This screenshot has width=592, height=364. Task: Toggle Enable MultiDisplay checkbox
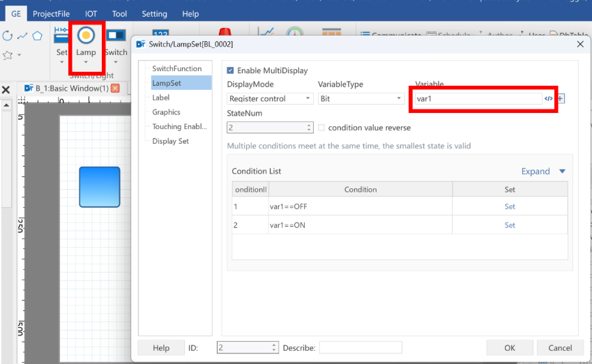[x=230, y=70]
